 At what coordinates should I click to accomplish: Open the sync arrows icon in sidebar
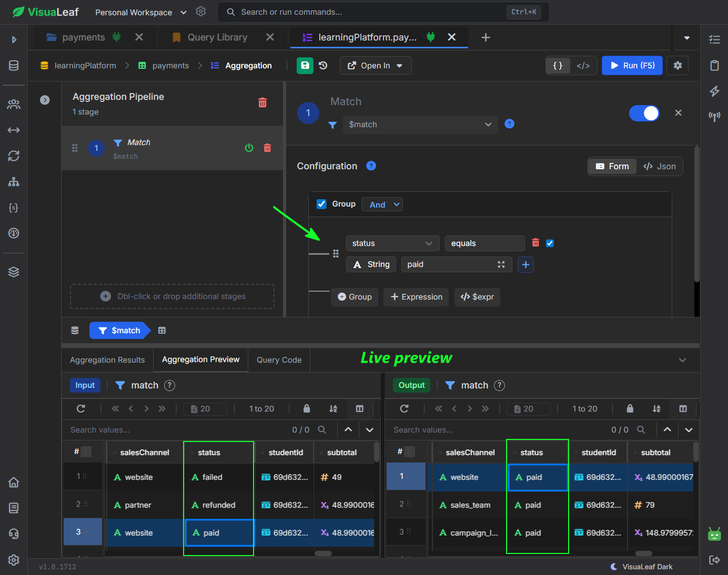point(14,156)
